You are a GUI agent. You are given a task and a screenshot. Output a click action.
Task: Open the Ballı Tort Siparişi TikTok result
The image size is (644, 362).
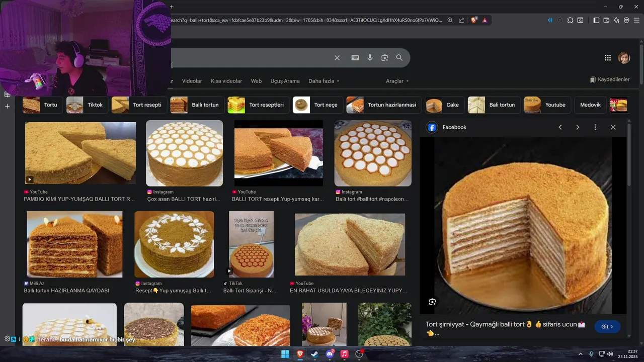tap(251, 244)
